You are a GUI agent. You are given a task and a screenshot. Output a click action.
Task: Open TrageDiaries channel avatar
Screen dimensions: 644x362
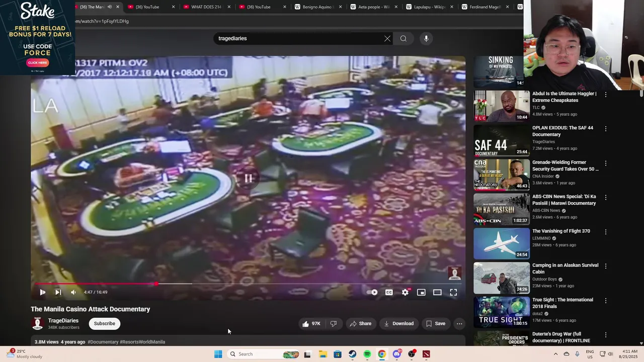point(37,323)
